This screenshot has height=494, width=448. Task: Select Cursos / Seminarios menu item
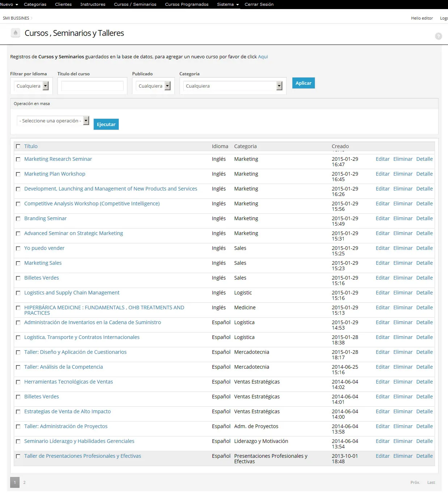click(x=135, y=4)
